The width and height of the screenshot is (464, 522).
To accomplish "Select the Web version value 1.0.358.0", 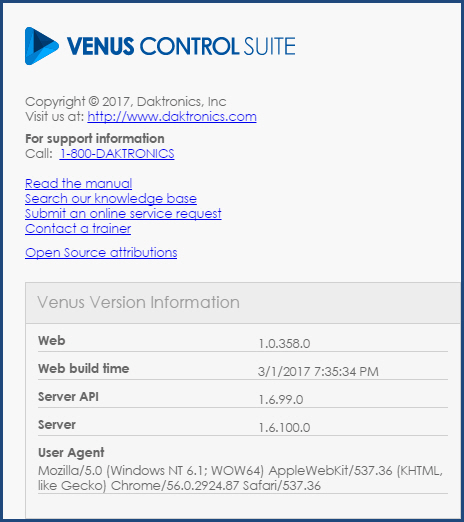I will click(284, 344).
